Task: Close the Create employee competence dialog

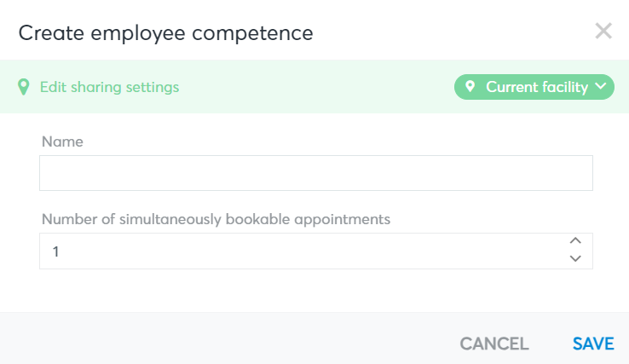Action: (x=603, y=31)
